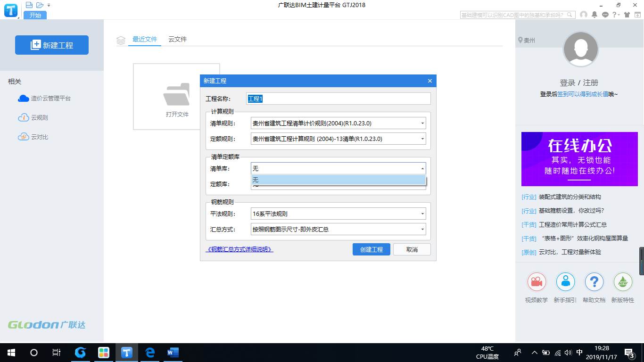The width and height of the screenshot is (644, 362).
Task: Open article 工程造价常用计算公式汇总
Action: [x=572, y=225]
